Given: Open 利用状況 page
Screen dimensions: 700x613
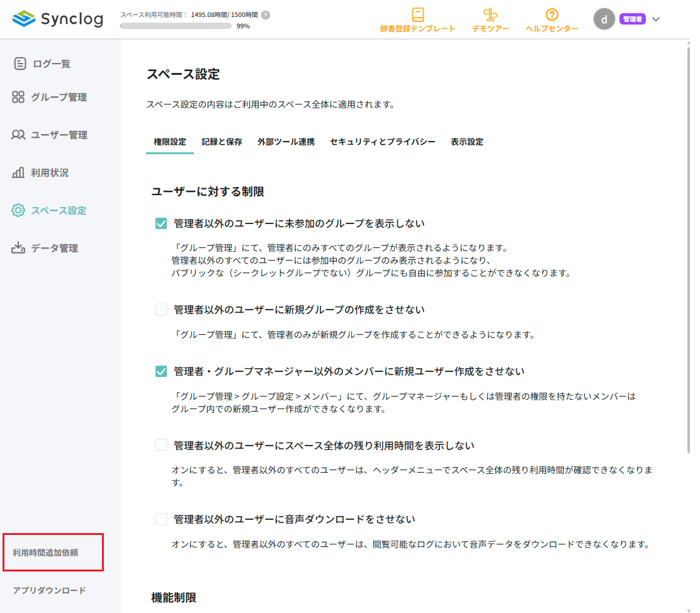Looking at the screenshot, I should [x=50, y=173].
